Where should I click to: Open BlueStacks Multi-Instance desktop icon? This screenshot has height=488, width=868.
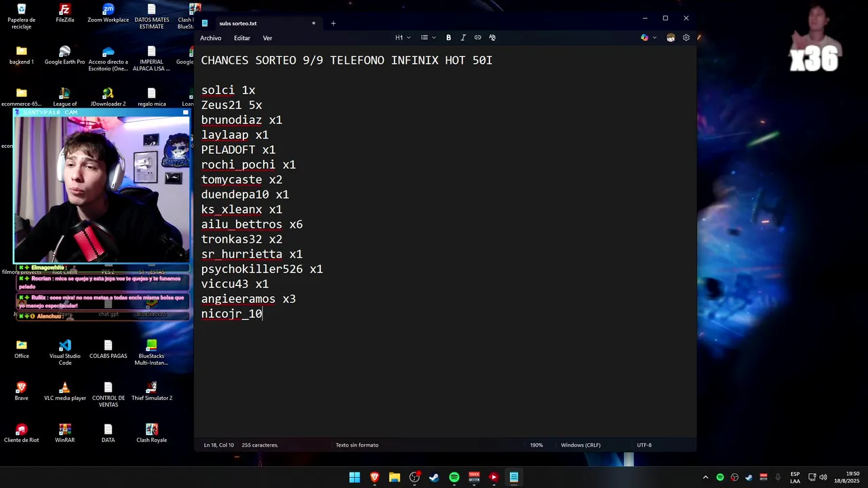(152, 352)
